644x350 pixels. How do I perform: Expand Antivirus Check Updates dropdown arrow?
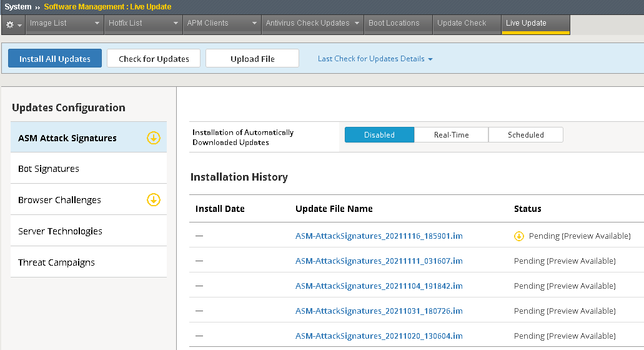357,24
